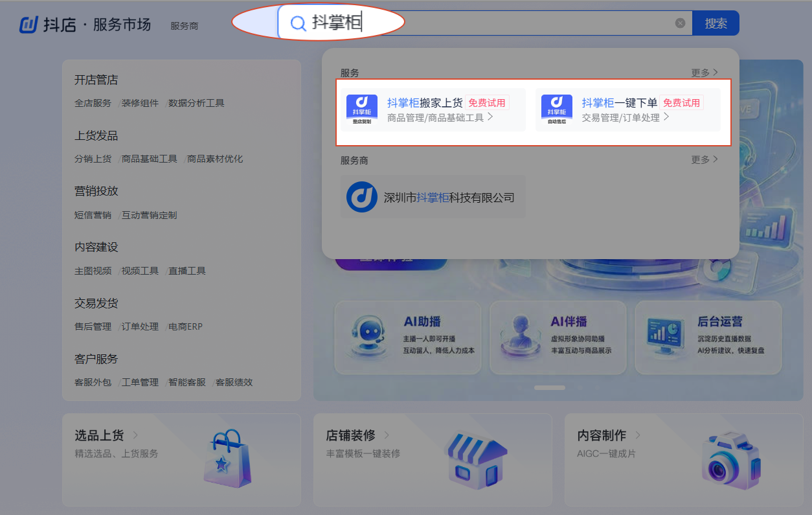Click 客户服务 heading
Viewport: 812px width, 515px height.
point(96,359)
